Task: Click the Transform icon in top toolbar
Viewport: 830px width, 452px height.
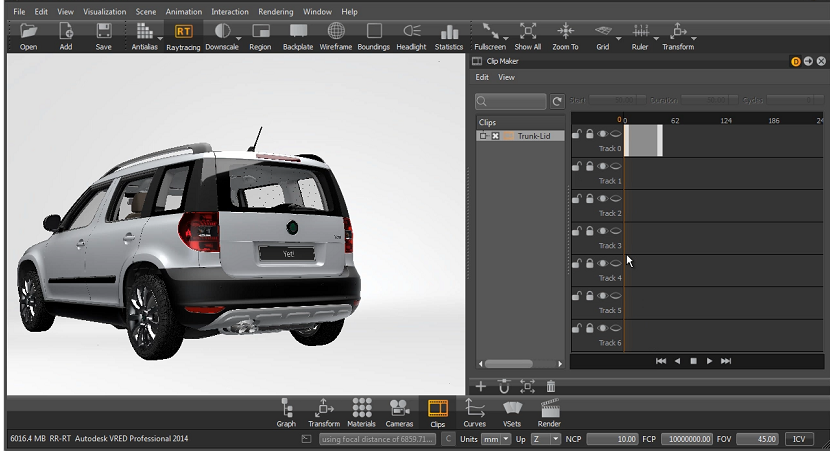Action: pos(678,31)
